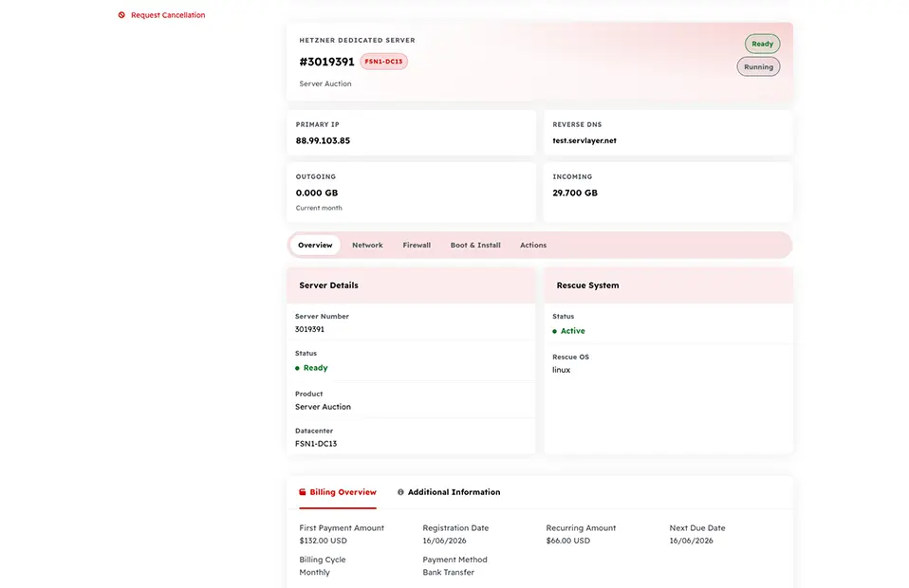Click the green dot beside Ready status
909x588 pixels.
click(297, 368)
